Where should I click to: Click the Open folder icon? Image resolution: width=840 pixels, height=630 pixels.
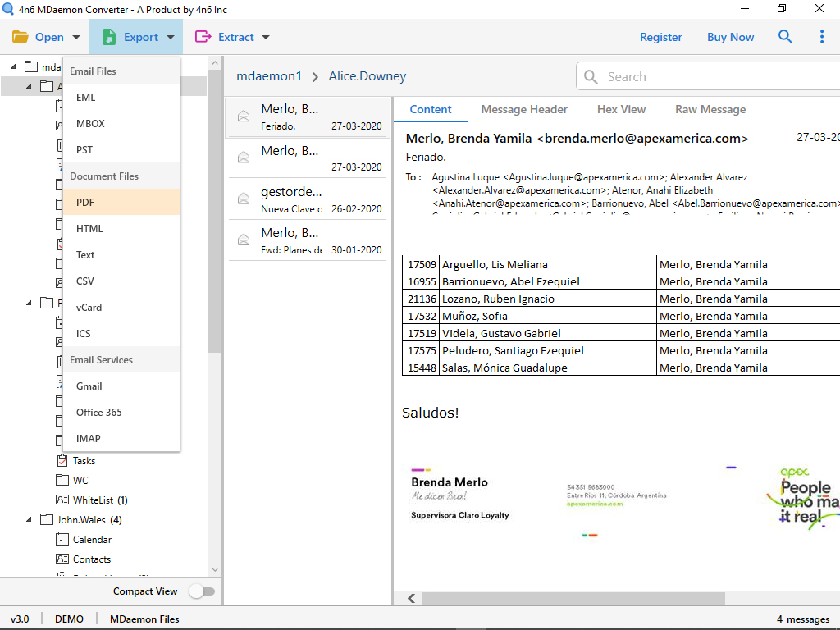pos(21,37)
